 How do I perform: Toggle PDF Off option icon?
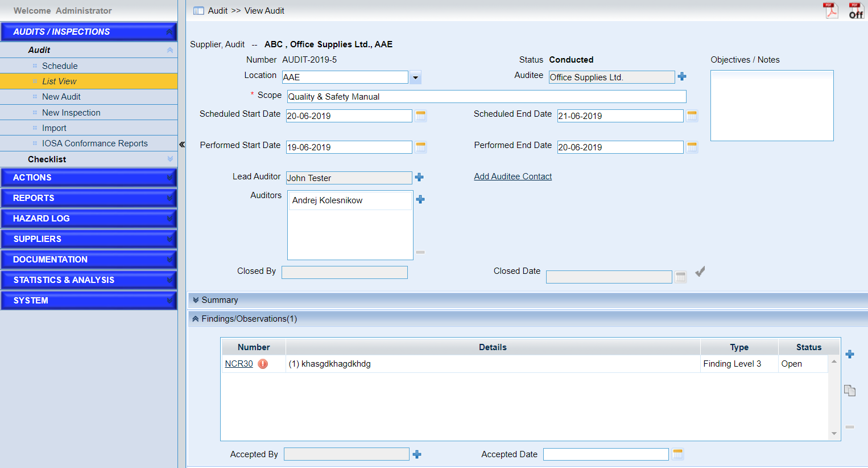click(856, 10)
